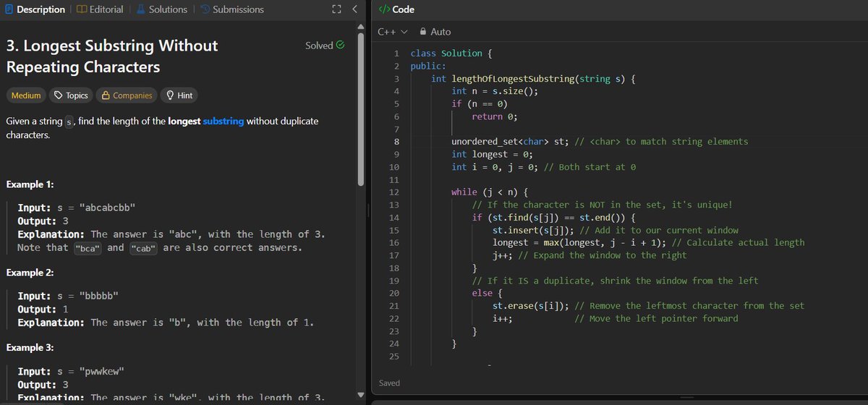
Task: Click the scroll up arrow of description
Action: [362, 27]
